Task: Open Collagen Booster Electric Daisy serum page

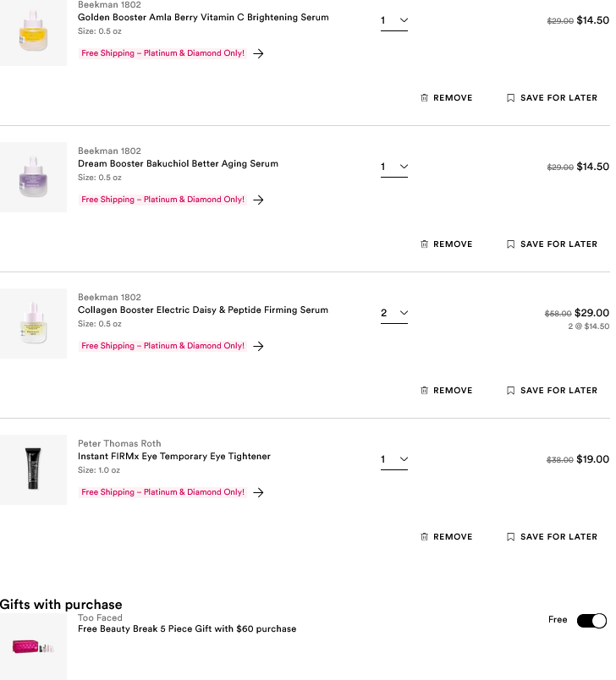Action: [x=202, y=310]
